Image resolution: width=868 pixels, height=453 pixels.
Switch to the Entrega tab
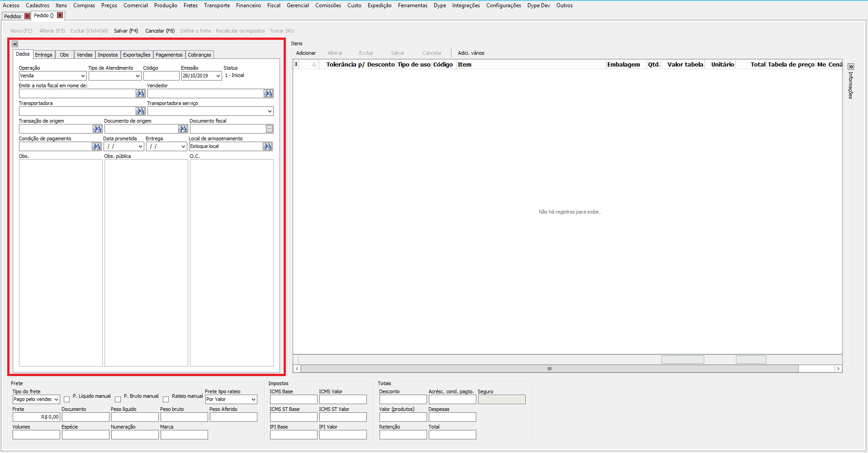[43, 55]
